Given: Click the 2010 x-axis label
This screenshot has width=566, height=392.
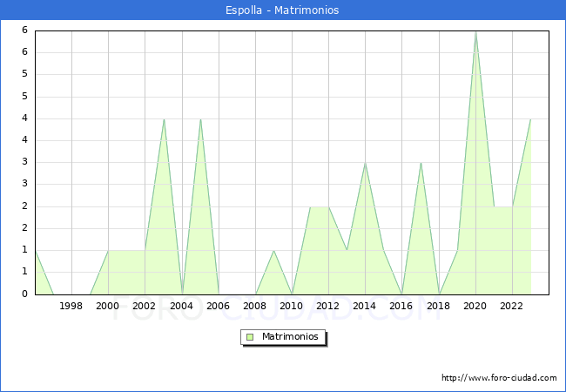Looking at the screenshot, I should point(292,306).
